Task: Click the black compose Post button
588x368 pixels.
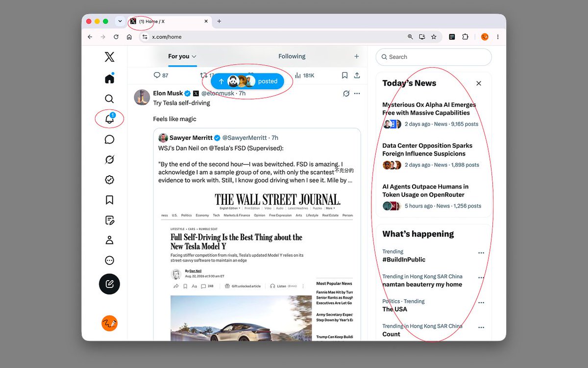Action: point(109,284)
